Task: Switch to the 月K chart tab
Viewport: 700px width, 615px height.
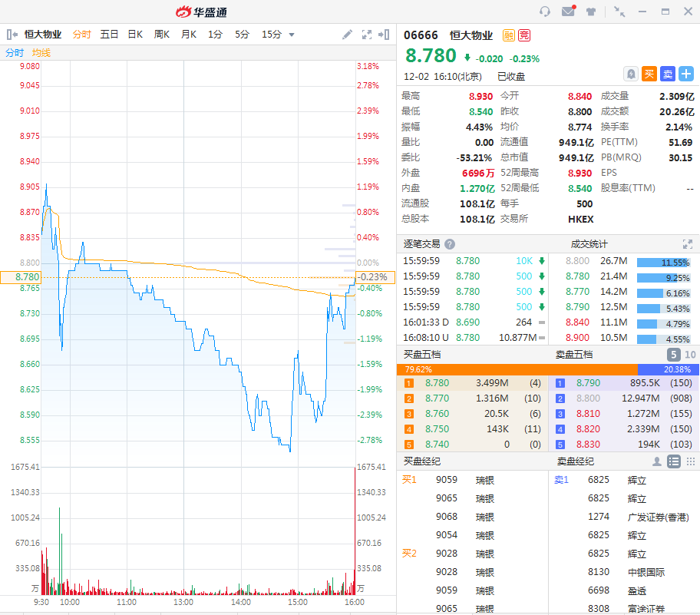Action: tap(188, 35)
